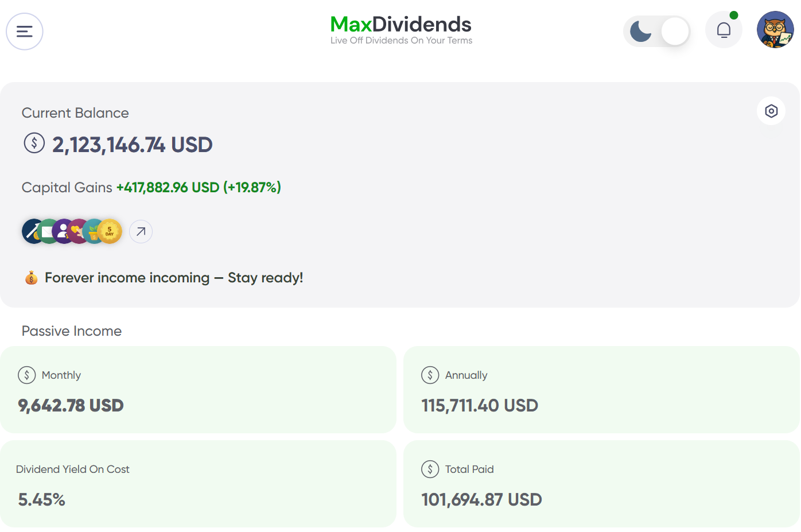Toggle dark mode switch
The width and height of the screenshot is (801, 532).
point(656,32)
